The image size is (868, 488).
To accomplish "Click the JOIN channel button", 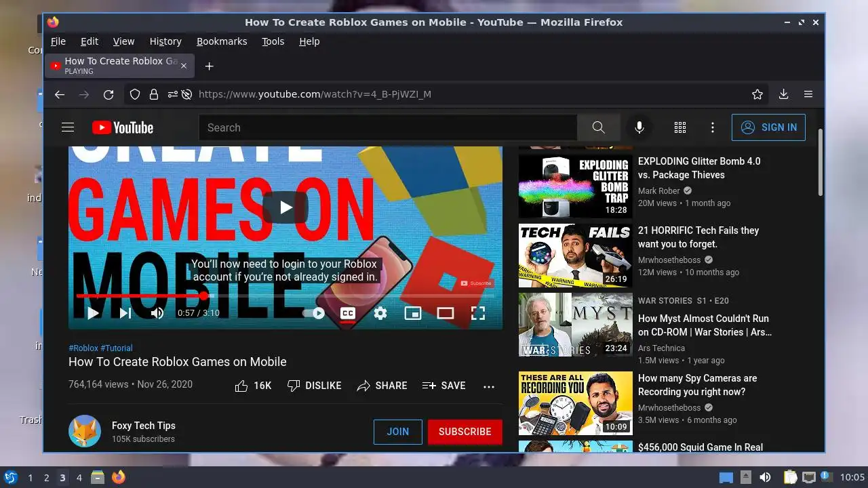I will point(398,432).
